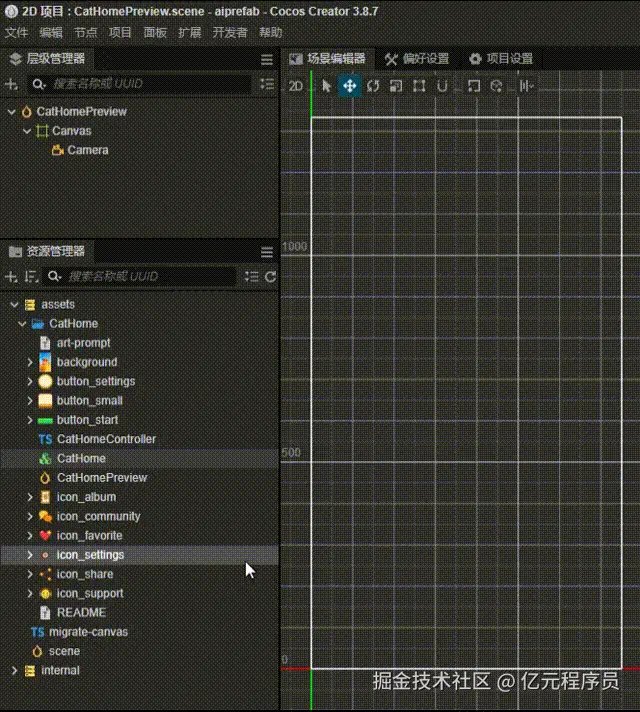Viewport: 640px width, 712px height.
Task: Expand the icon_settings asset
Action: point(30,555)
